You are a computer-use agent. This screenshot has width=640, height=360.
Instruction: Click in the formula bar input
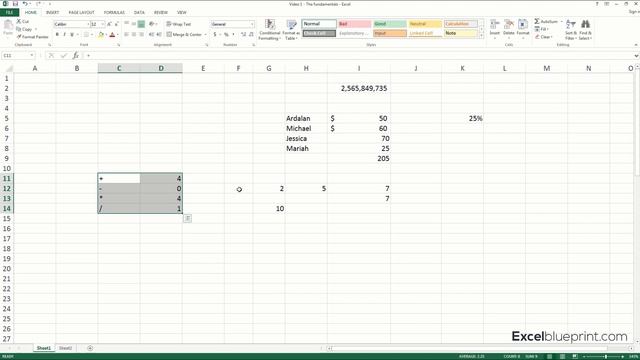tap(359, 56)
